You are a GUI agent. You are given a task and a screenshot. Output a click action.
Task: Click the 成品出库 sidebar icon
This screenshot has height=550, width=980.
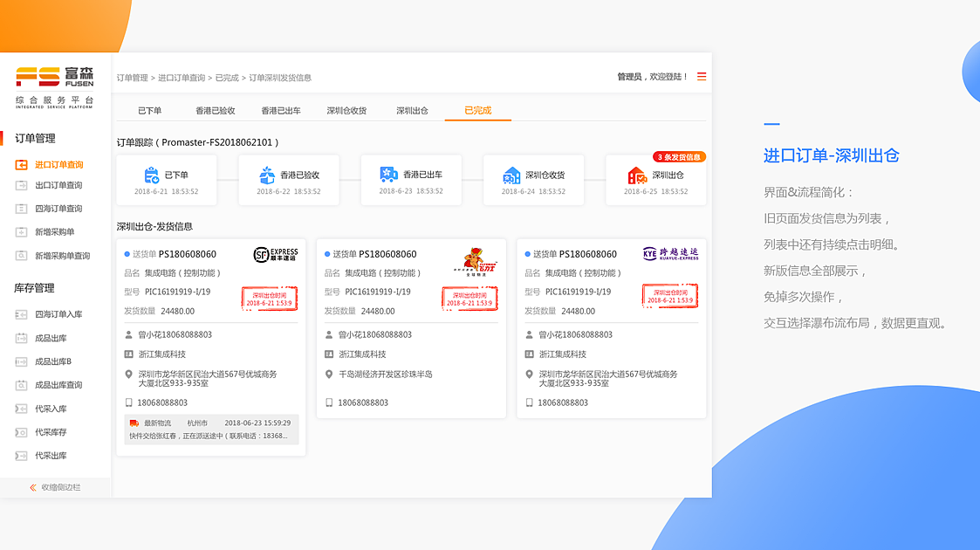21,338
